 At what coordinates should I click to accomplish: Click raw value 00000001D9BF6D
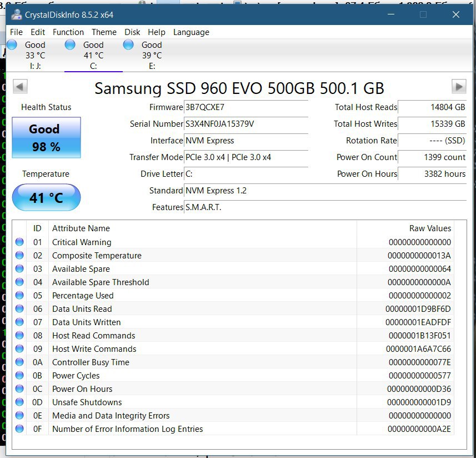[x=418, y=309]
